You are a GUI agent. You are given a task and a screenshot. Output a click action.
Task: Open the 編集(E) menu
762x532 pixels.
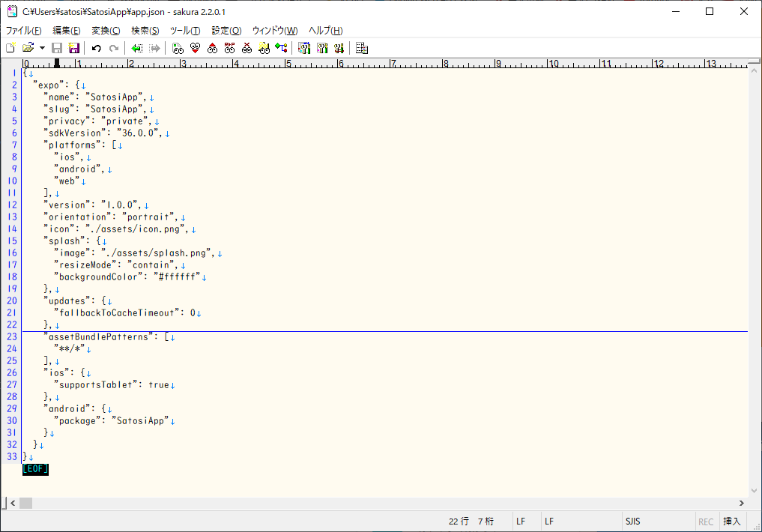67,31
